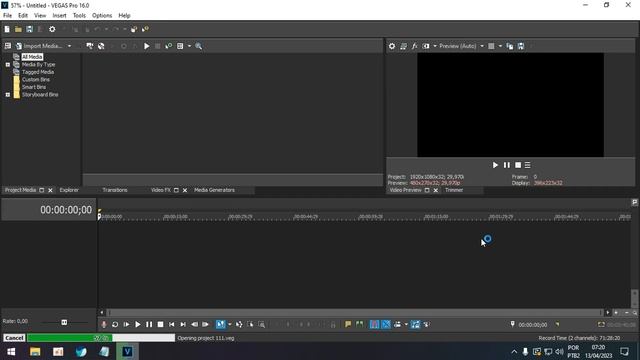Click the timeline Record microphone icon
This screenshot has width=640, height=360.
pyautogui.click(x=104, y=324)
